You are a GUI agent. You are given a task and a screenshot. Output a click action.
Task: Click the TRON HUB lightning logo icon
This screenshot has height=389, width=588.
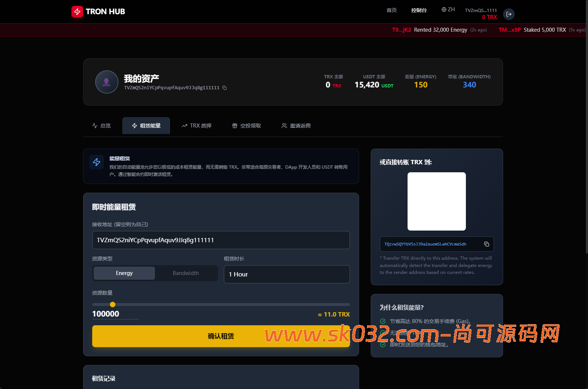[x=77, y=11]
